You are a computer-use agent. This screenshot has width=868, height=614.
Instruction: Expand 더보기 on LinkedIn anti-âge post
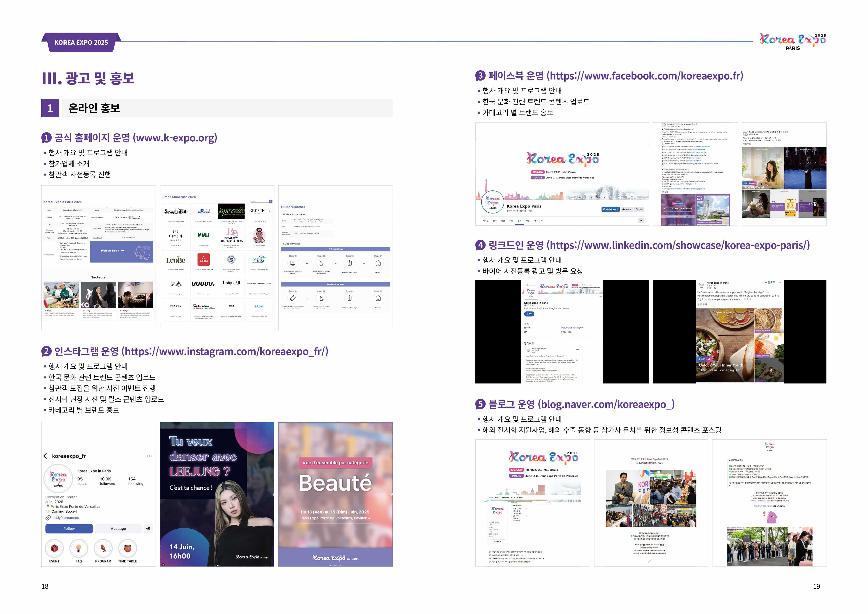point(747,299)
